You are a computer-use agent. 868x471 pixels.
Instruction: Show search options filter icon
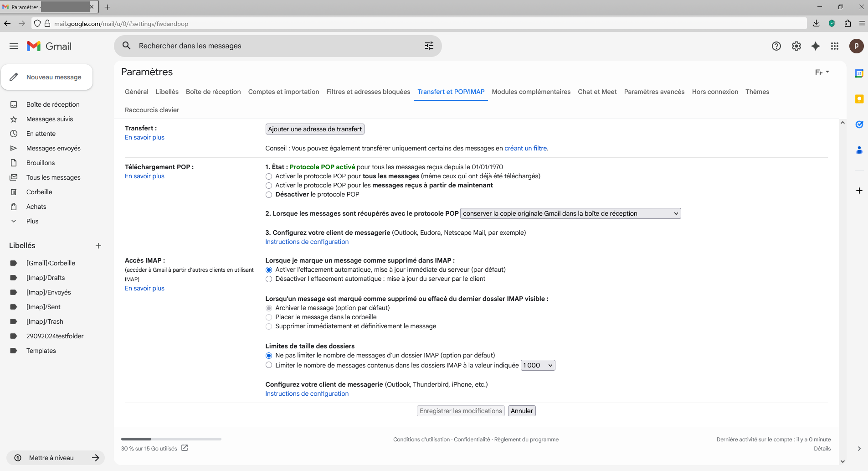click(429, 46)
